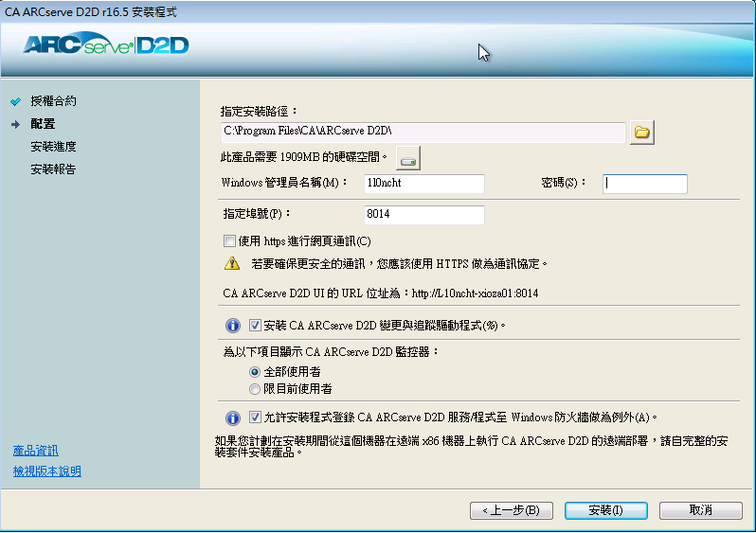Enable 使用 https 進行網頁通訊 checkbox

point(229,241)
